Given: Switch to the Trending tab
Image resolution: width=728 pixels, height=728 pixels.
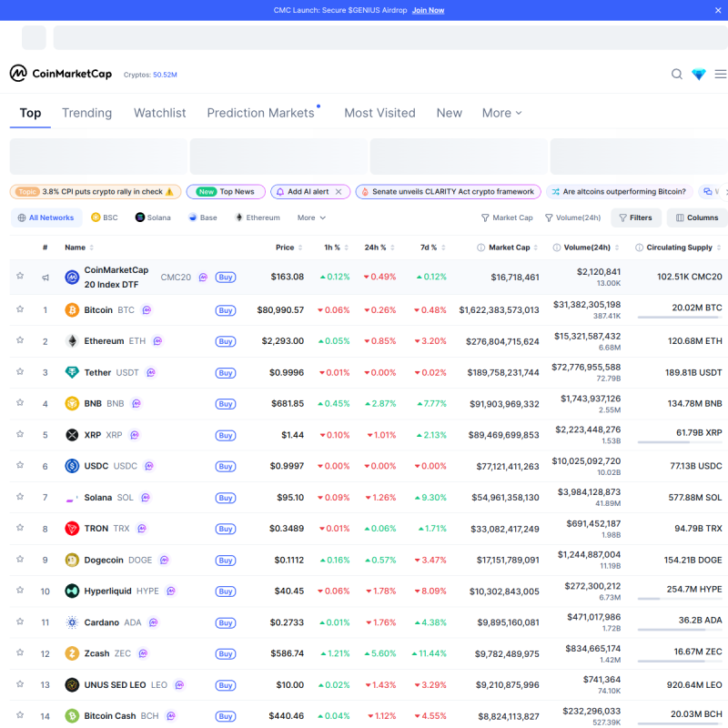Looking at the screenshot, I should (x=86, y=113).
